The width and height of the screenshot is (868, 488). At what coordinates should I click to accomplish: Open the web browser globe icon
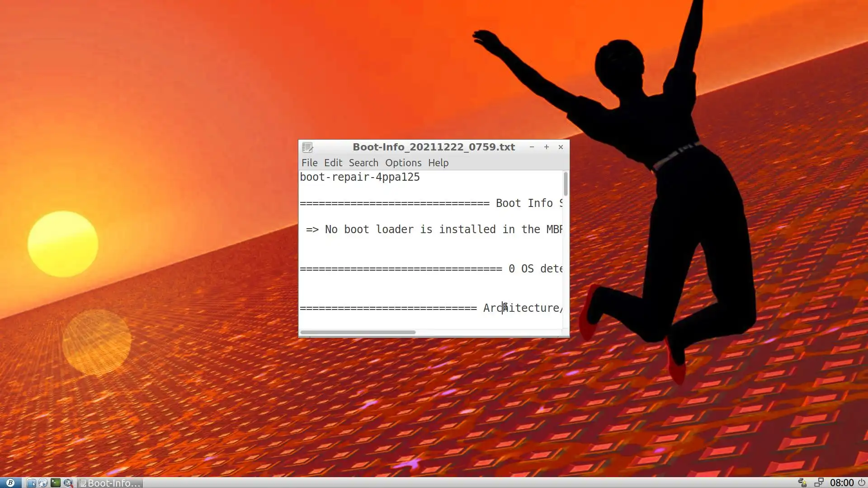43,483
